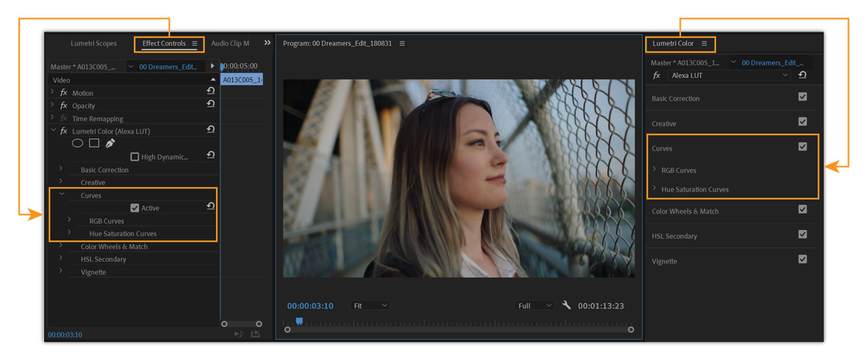Toggle the fx icon for Lumetri Color (Alexa LUT)
This screenshot has height=361, width=868.
(64, 131)
